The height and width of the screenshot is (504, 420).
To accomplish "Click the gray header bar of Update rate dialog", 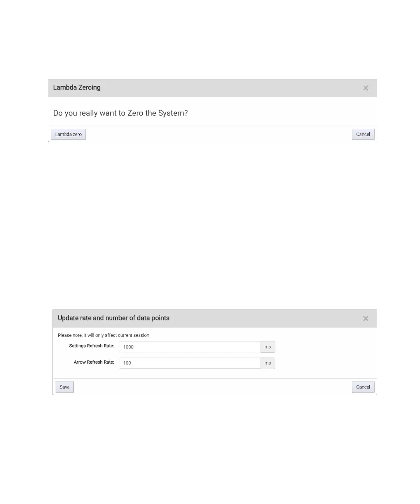I will click(x=215, y=318).
